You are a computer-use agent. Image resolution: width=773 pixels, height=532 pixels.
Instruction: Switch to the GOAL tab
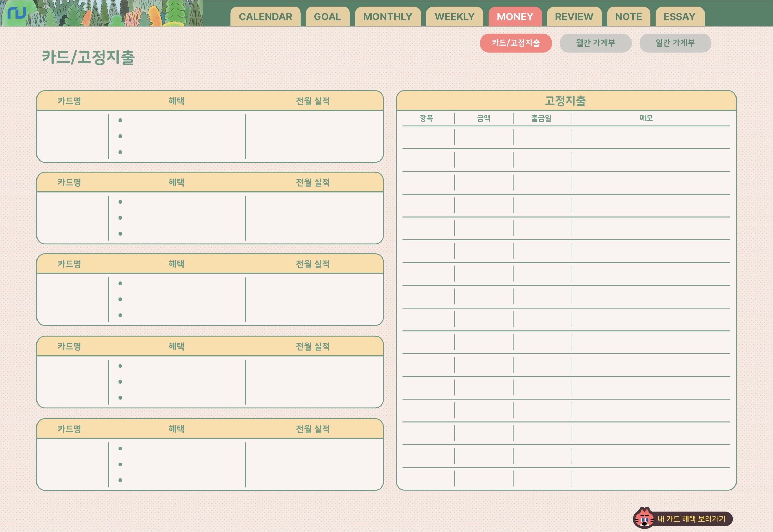coord(327,17)
